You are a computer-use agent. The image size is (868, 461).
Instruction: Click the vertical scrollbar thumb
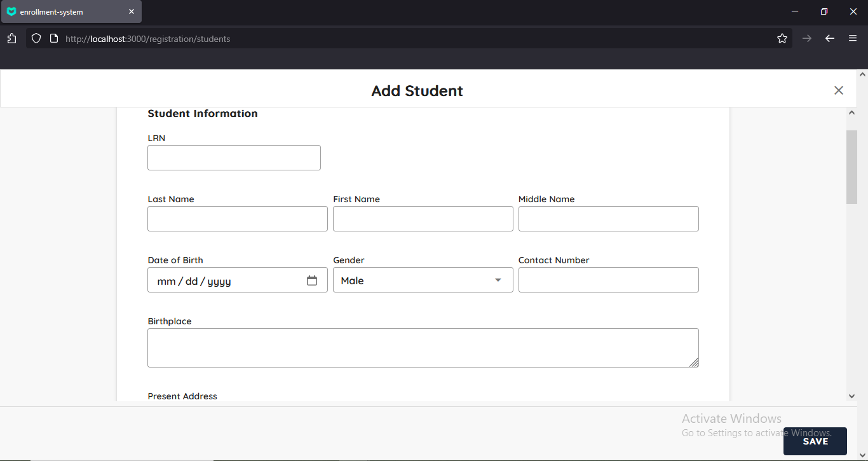(x=852, y=167)
